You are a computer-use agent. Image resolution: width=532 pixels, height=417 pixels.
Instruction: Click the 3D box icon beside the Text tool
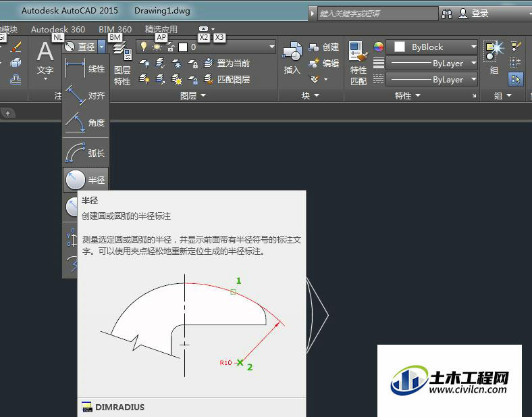point(16,63)
